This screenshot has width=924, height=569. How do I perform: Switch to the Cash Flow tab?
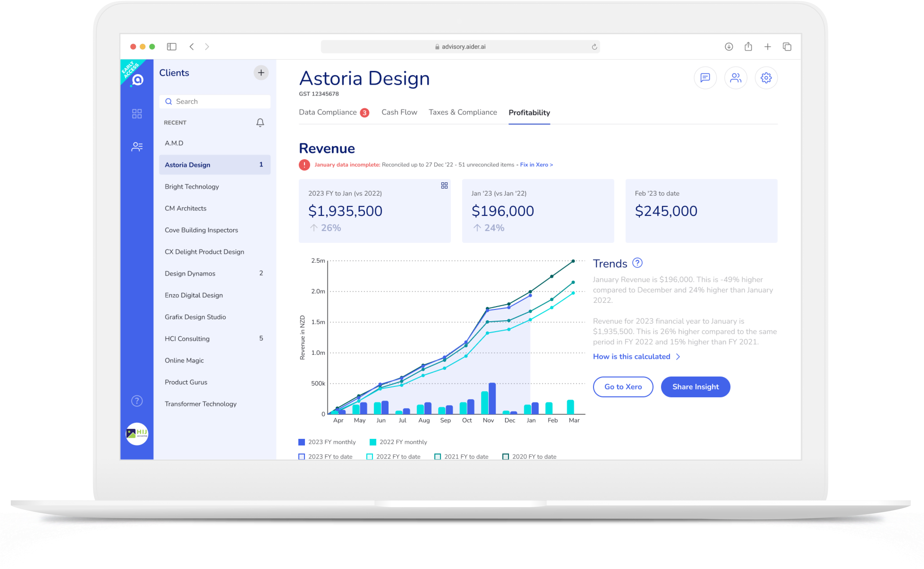pos(399,112)
